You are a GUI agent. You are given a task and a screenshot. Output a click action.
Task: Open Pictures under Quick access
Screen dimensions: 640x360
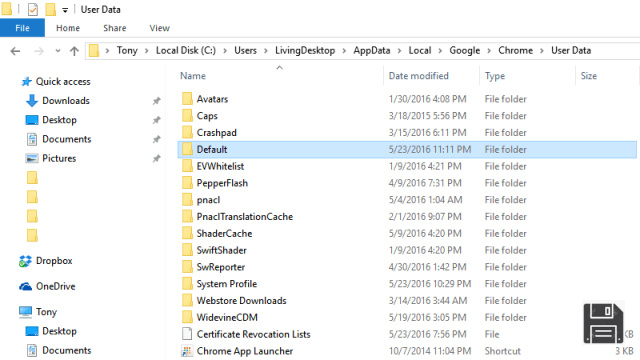click(51, 158)
